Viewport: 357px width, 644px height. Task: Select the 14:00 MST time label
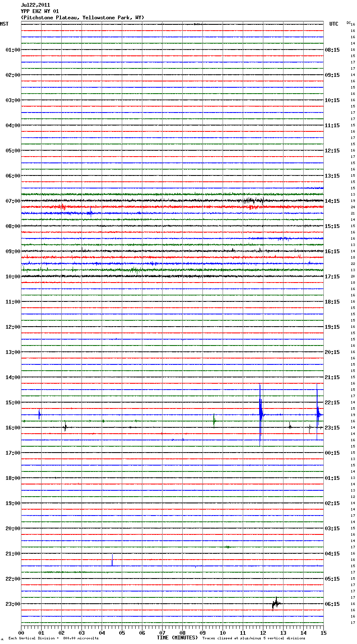(13, 377)
